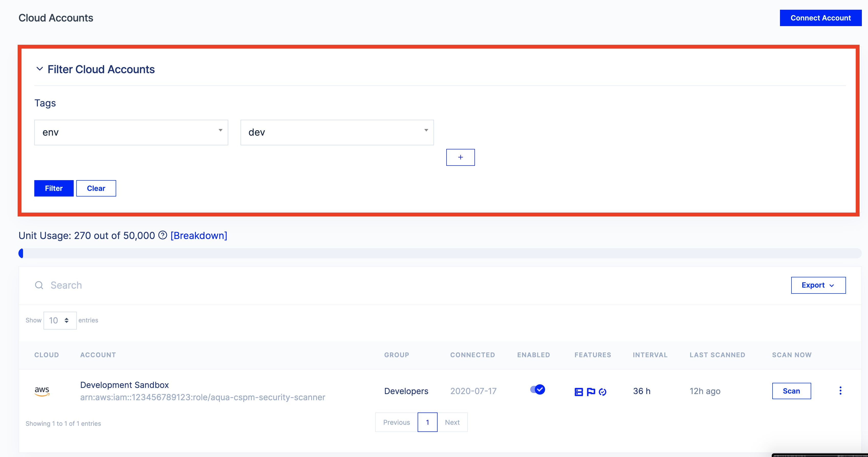
Task: Select page 1 in pagination
Action: [x=428, y=422]
